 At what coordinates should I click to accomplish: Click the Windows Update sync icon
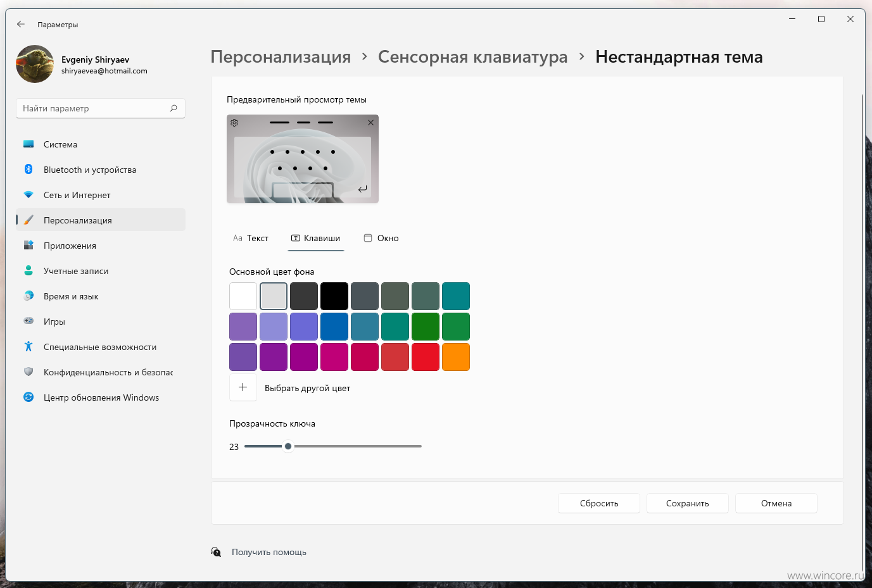(x=28, y=397)
